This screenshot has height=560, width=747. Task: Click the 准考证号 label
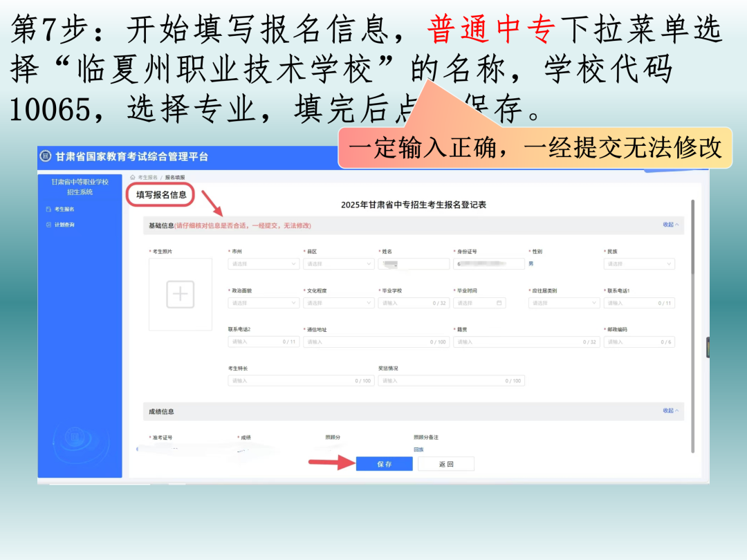click(x=163, y=437)
